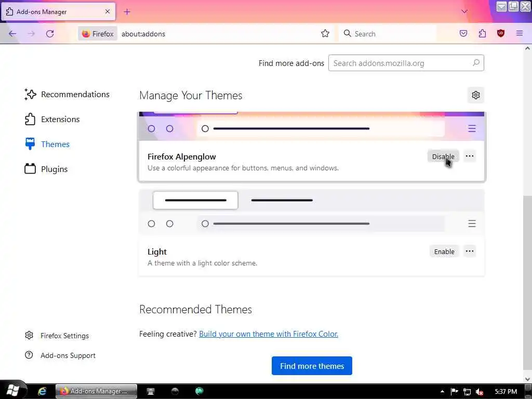This screenshot has width=532, height=399.
Task: Click the magnifier in the add-ons search field
Action: click(x=476, y=63)
